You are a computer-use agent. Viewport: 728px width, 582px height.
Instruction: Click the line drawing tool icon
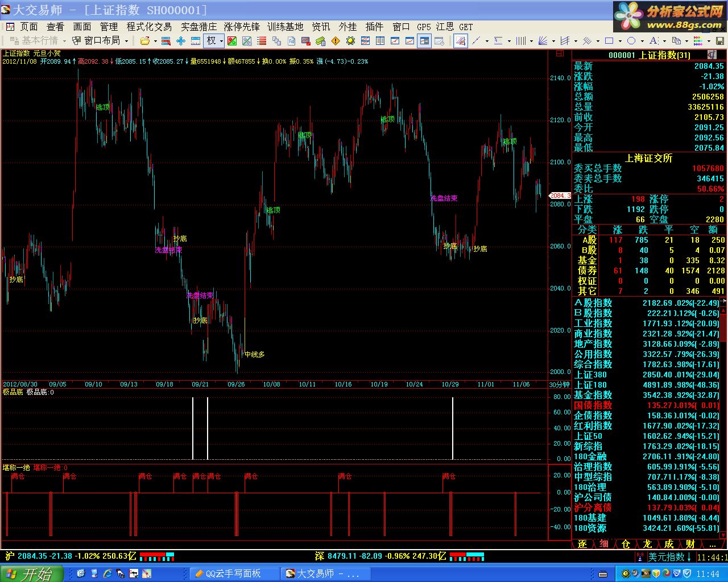(477, 41)
